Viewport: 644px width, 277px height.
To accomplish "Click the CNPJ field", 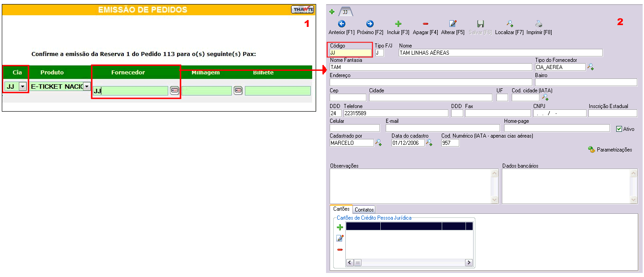I will pos(560,113).
